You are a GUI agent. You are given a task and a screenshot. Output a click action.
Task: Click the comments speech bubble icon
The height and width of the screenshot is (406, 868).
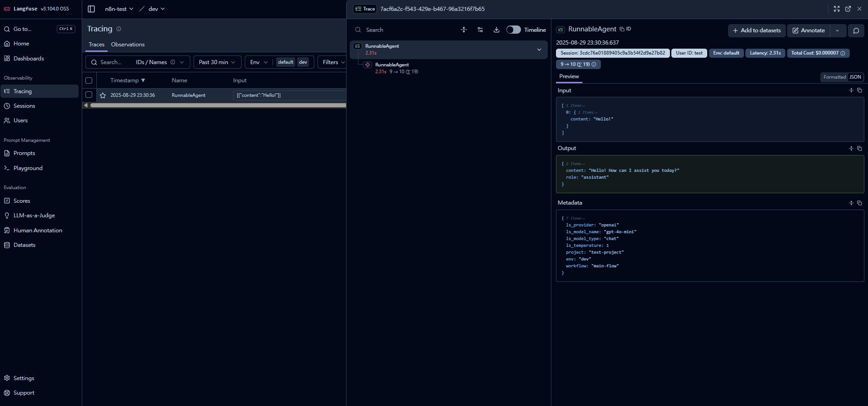click(x=856, y=30)
